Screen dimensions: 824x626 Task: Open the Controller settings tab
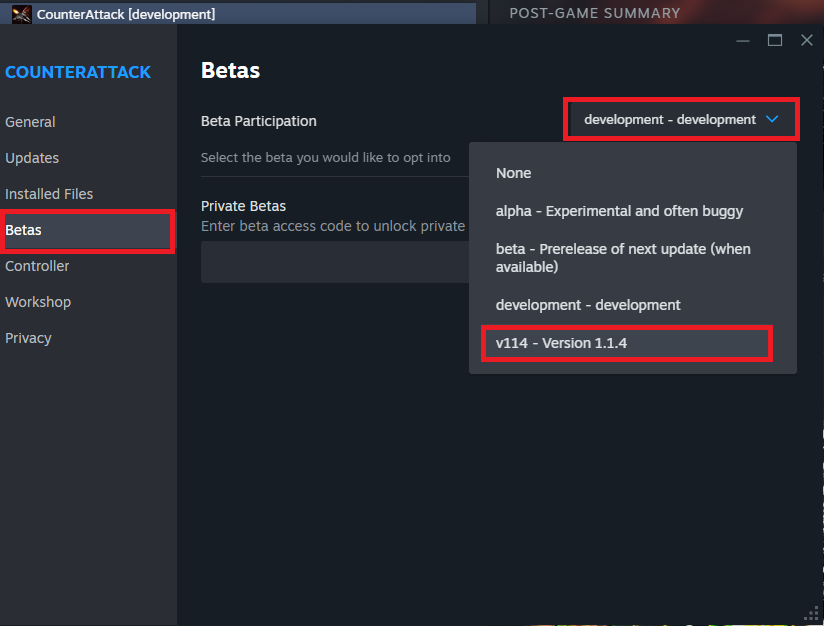tap(37, 266)
